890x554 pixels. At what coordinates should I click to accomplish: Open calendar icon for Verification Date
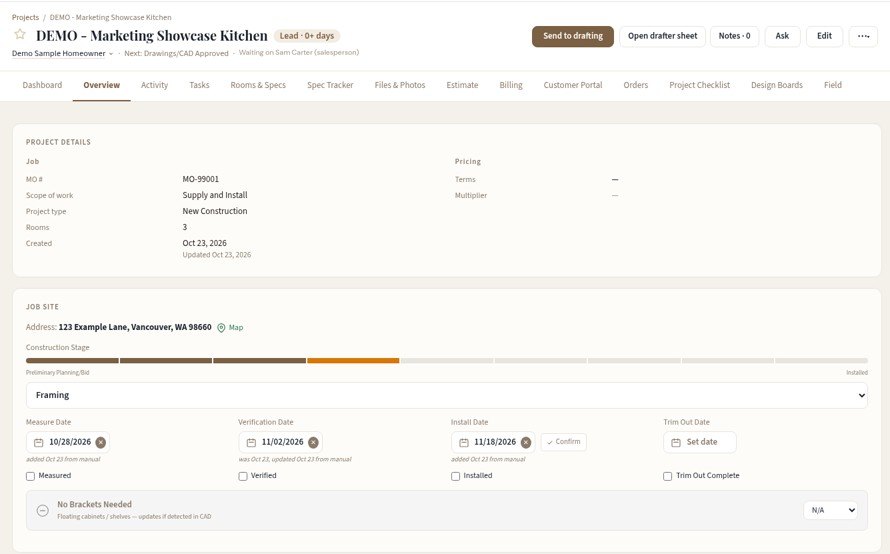(251, 442)
